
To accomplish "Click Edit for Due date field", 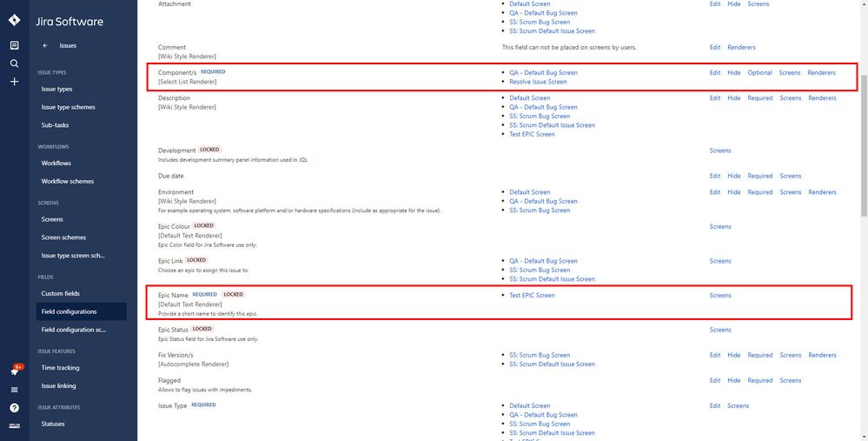I will (715, 177).
